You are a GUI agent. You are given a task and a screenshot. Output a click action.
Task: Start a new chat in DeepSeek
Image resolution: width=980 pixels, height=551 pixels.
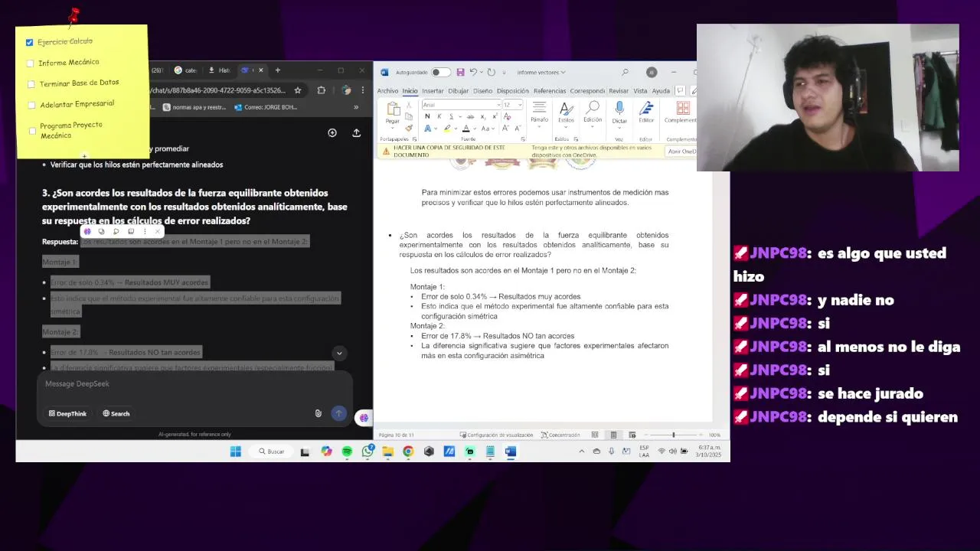point(332,132)
